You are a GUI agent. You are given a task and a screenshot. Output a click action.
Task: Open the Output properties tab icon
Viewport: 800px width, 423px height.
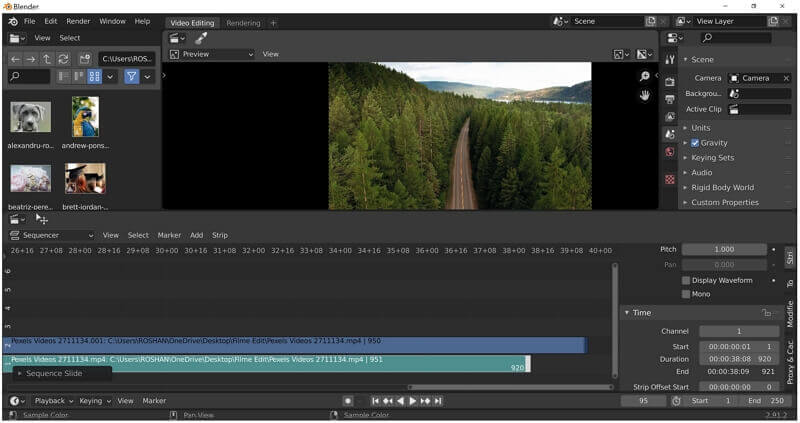[x=670, y=99]
